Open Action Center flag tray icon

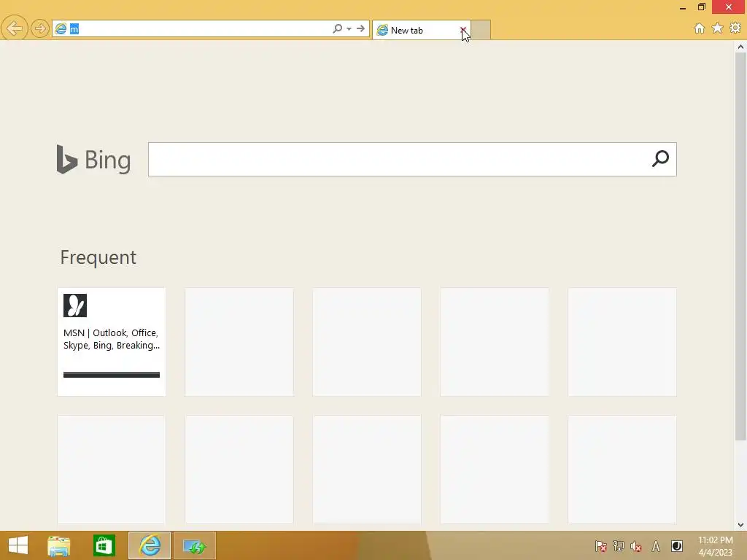(x=600, y=546)
